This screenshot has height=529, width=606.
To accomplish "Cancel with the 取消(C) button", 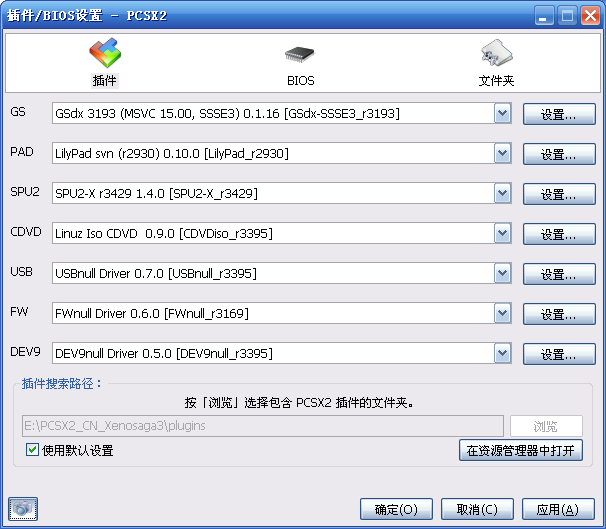I will [477, 509].
